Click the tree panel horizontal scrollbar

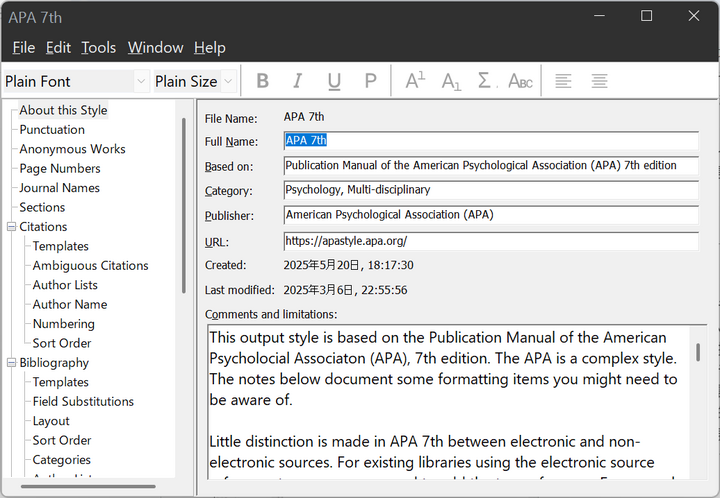[x=88, y=487]
